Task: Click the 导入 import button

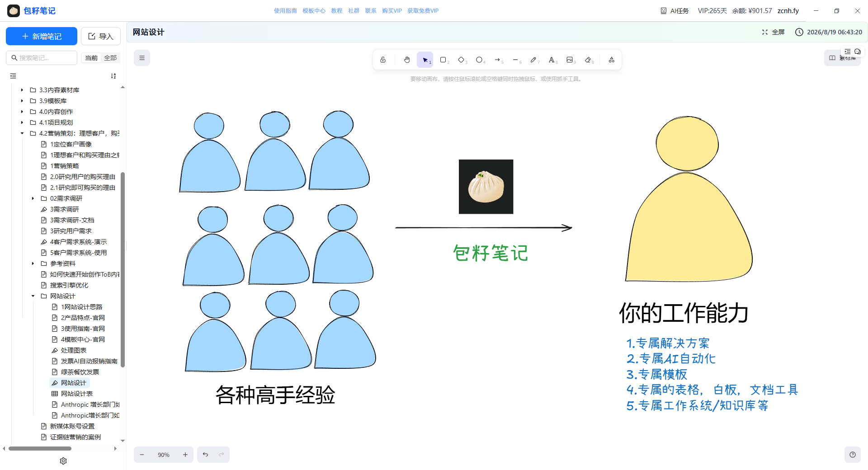Action: 101,36
